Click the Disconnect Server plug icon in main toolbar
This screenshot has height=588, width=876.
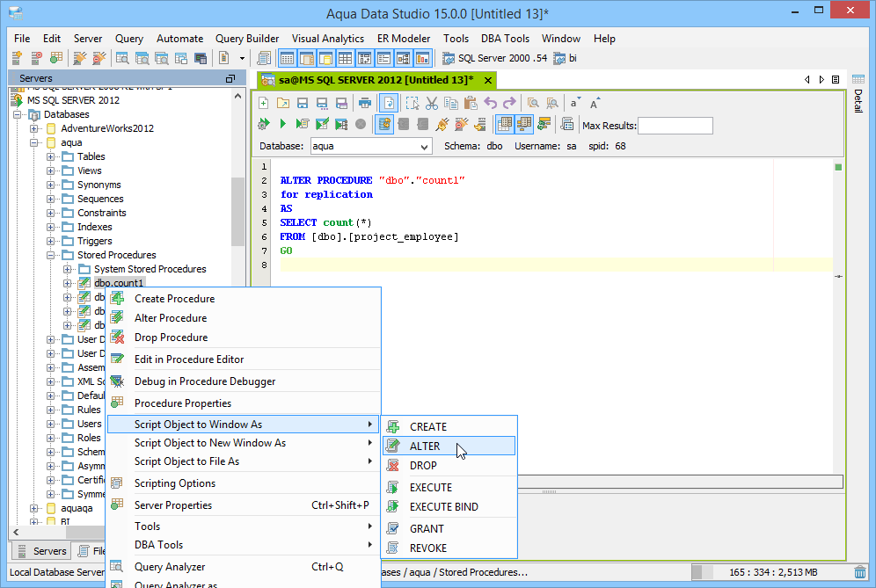(x=99, y=58)
